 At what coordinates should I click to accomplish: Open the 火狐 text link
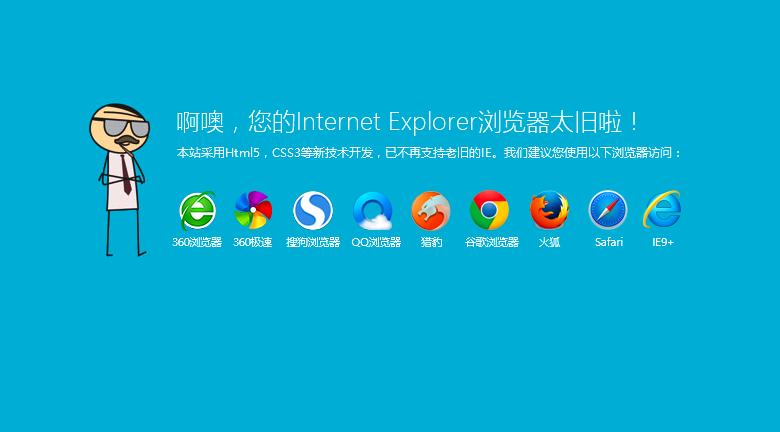(x=549, y=242)
